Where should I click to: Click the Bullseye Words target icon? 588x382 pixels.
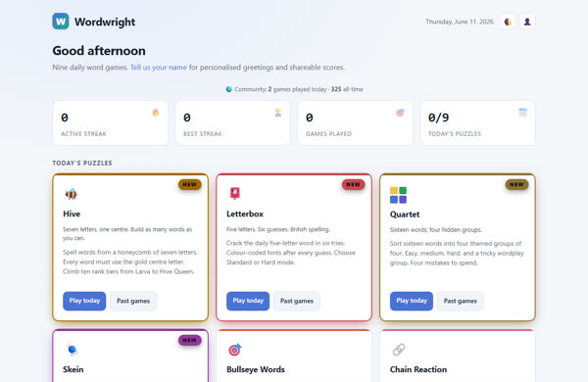235,350
